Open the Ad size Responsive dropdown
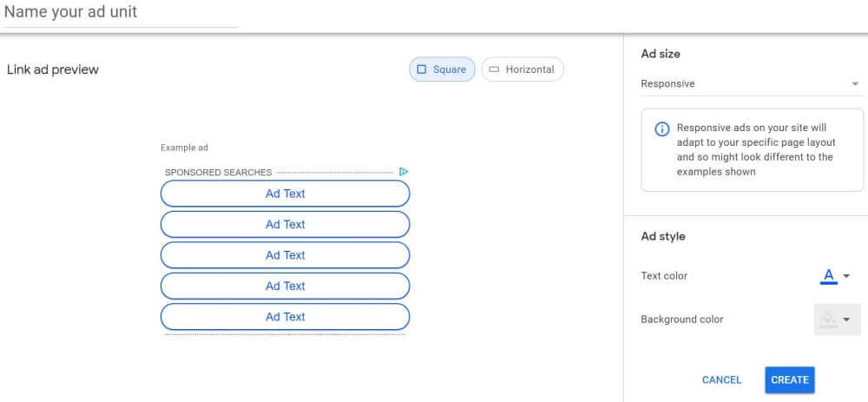The width and height of the screenshot is (868, 402). [x=751, y=84]
